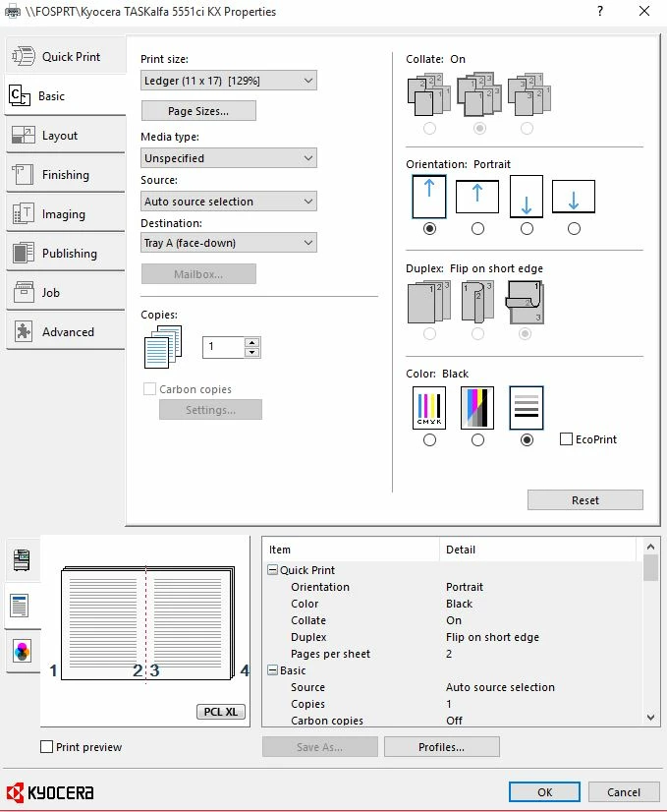The height and width of the screenshot is (812, 667).
Task: Click the Page Sizes button
Action: 198,111
